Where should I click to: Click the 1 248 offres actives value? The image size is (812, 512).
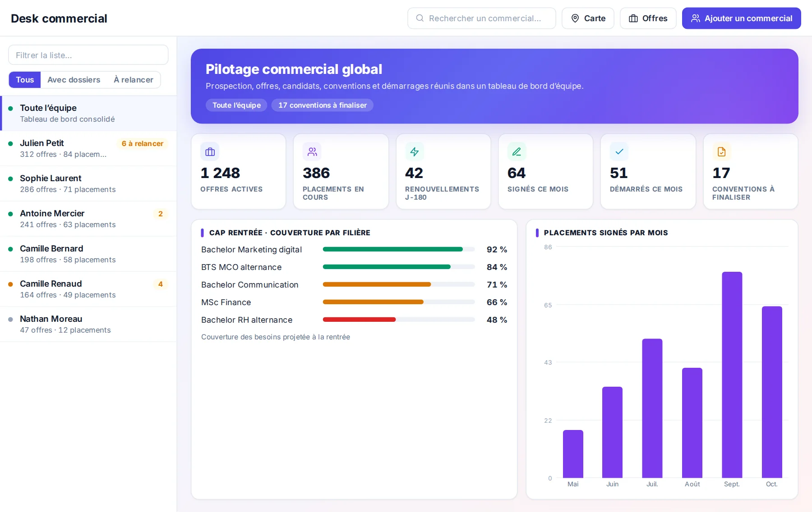tap(220, 173)
